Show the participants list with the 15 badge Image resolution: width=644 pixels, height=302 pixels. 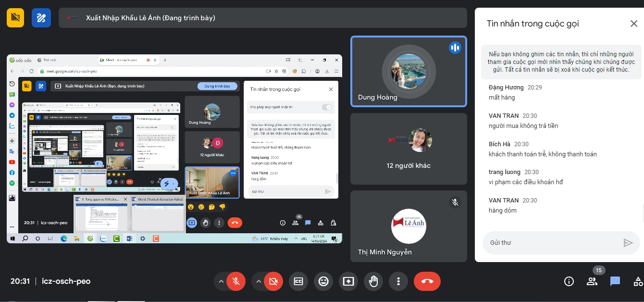(x=592, y=281)
